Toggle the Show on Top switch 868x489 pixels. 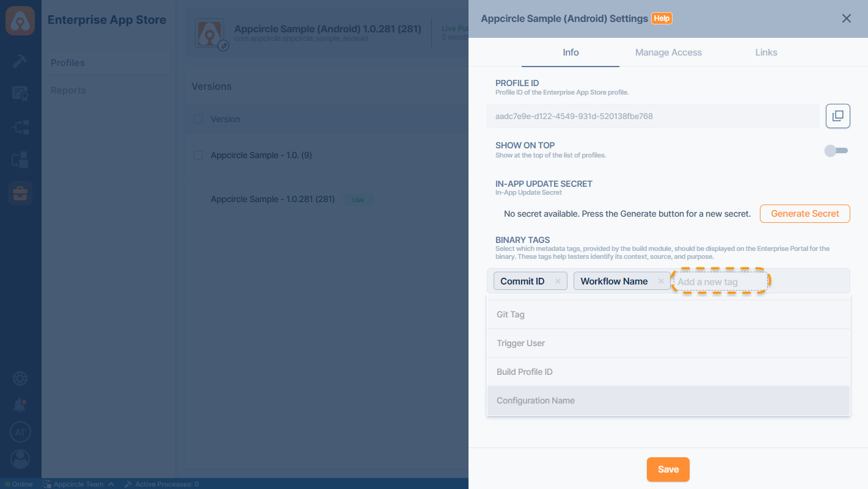pos(836,151)
